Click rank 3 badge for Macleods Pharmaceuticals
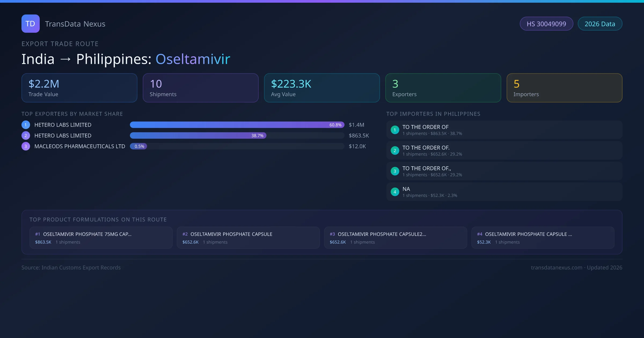This screenshot has height=338, width=644. point(26,146)
